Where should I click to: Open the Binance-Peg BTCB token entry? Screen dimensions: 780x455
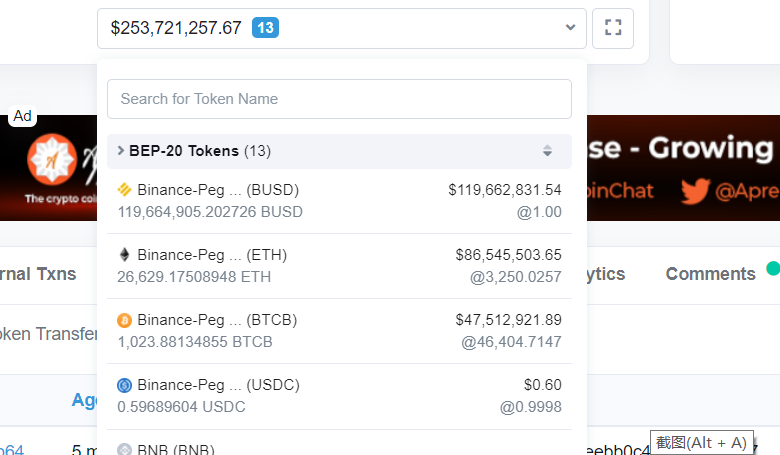(x=339, y=331)
